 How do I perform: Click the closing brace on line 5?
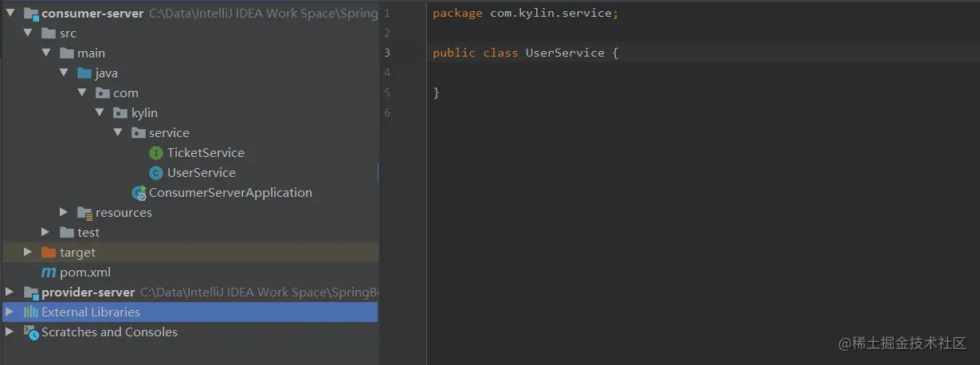click(436, 93)
